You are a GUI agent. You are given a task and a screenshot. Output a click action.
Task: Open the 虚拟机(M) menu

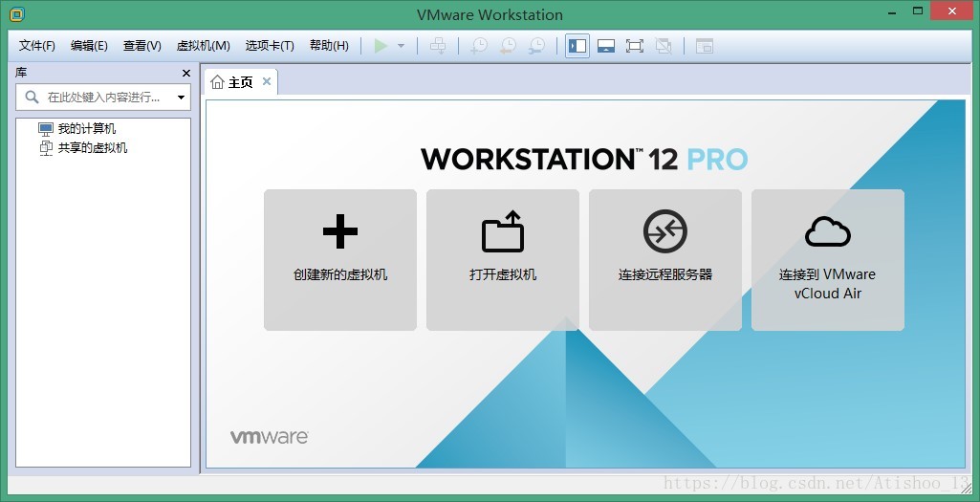coord(203,46)
